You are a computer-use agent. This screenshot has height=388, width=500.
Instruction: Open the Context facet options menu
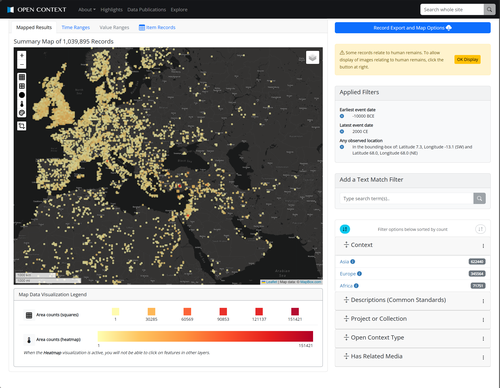click(483, 246)
